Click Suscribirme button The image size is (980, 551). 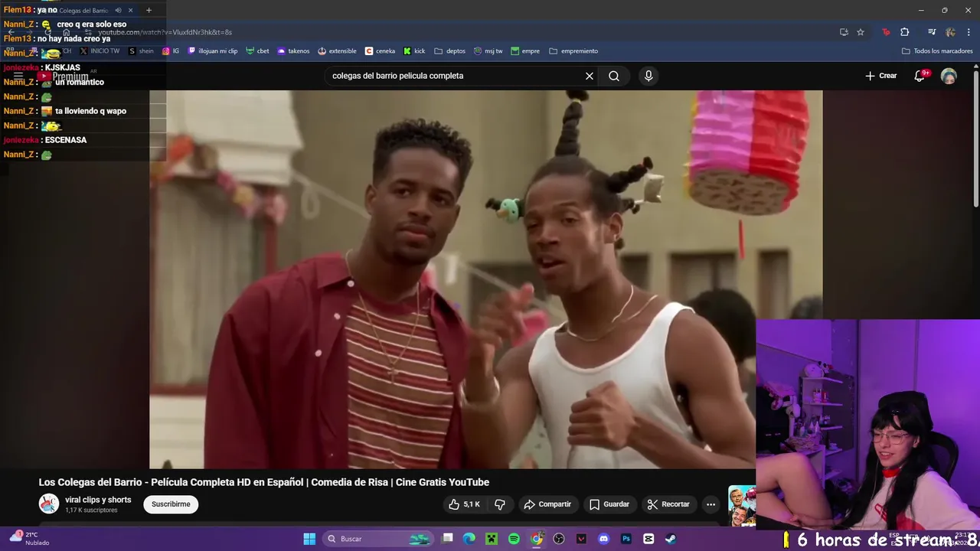pos(171,504)
